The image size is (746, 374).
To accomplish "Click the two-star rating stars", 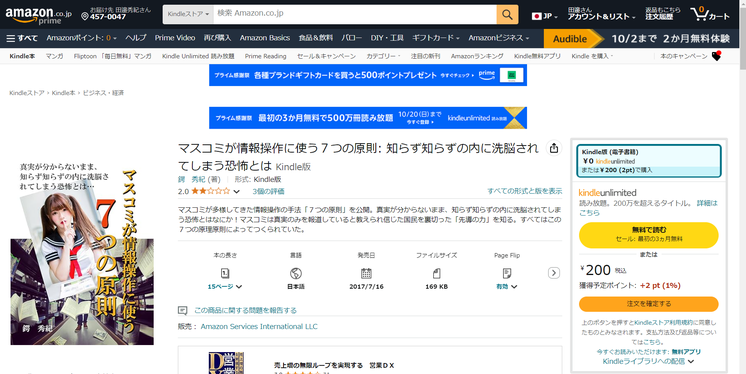I will 211,191.
